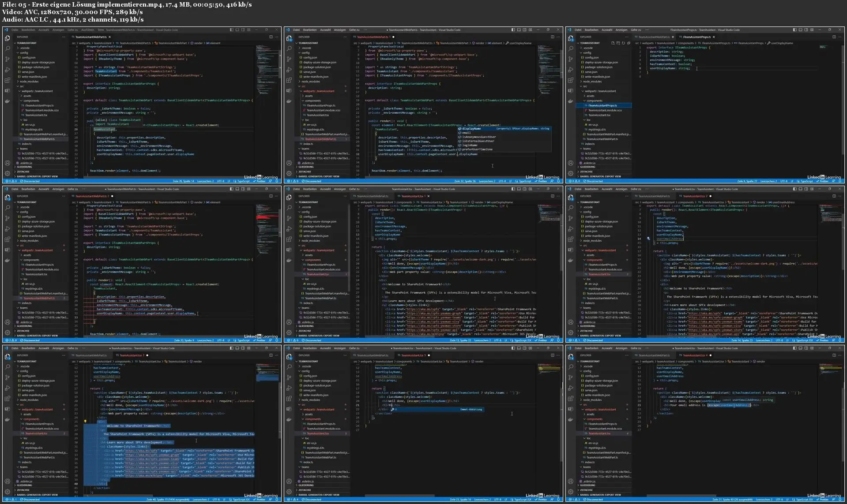Open Datei menu in the top-left frame
The height and width of the screenshot is (504, 847).
(15, 30)
